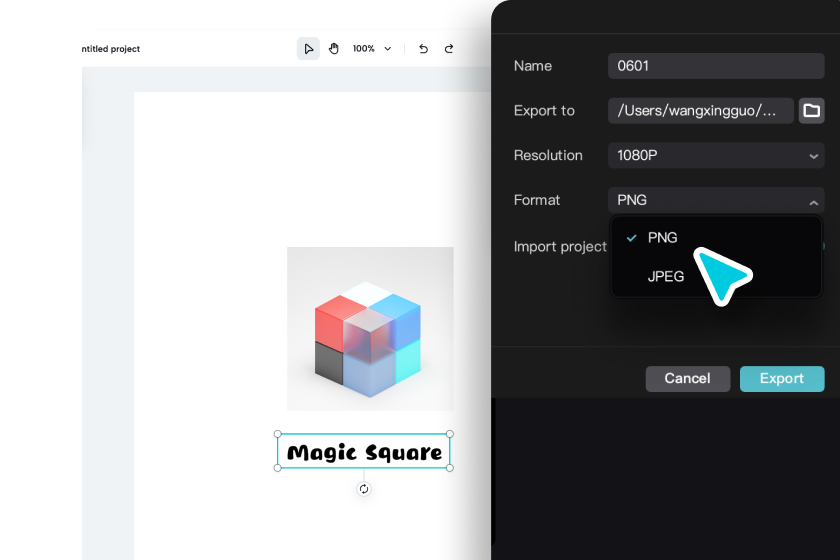Click the Export button
840x560 pixels.
[782, 379]
